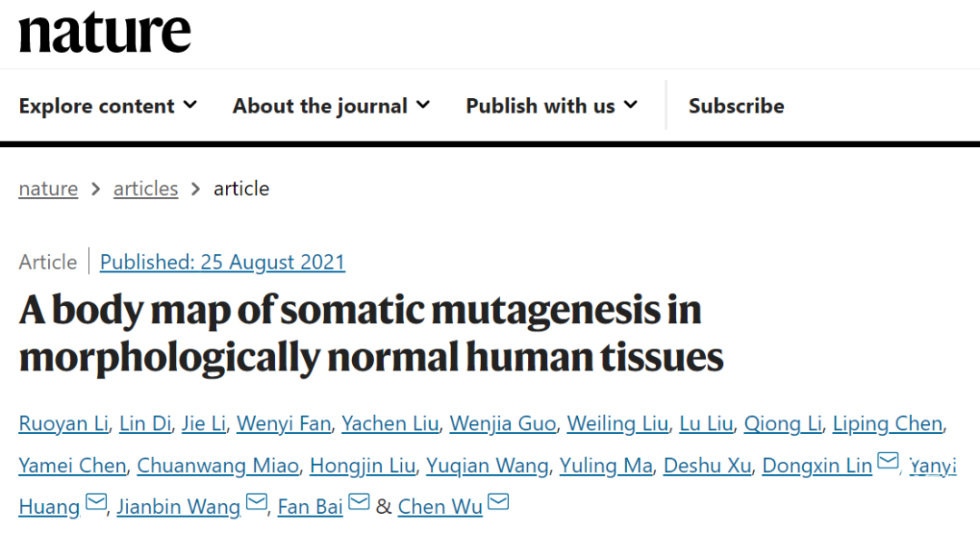
Task: Open the Publish with us dropdown
Action: pos(552,105)
